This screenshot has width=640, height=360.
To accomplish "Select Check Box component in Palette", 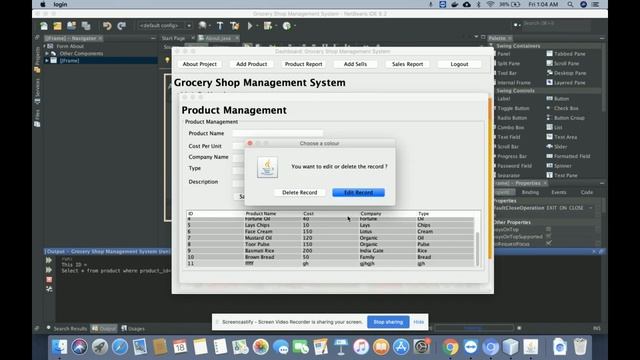I will pyautogui.click(x=562, y=108).
